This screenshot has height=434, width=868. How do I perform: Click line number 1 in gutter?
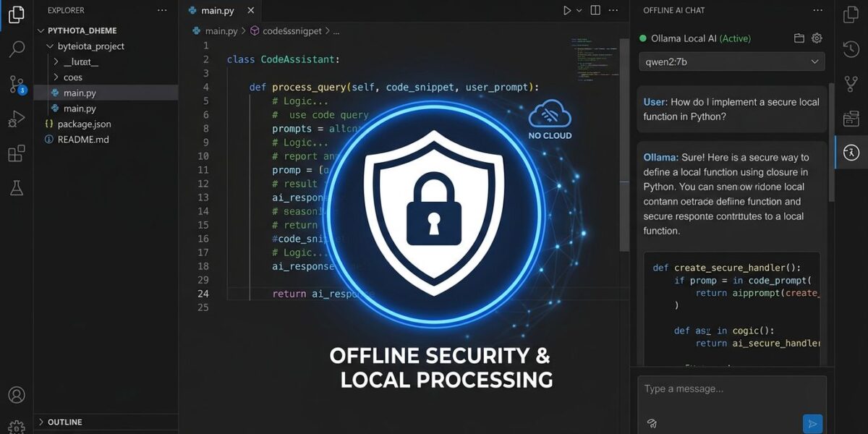205,46
